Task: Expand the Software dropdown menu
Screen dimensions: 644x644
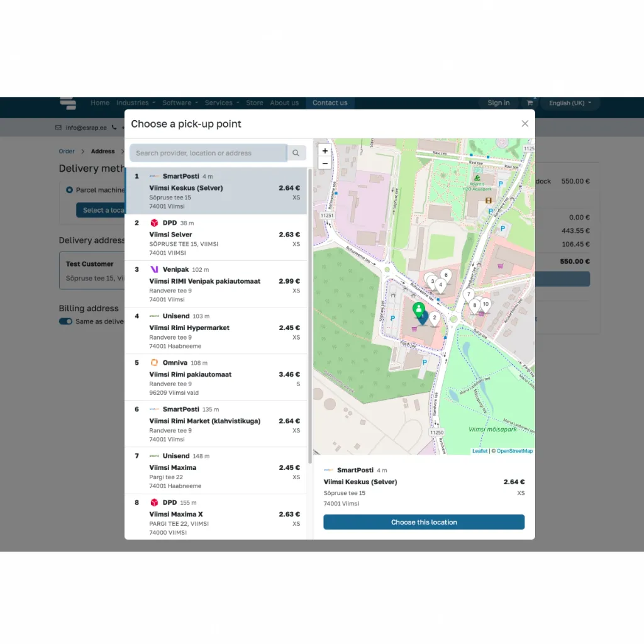Action: click(180, 103)
